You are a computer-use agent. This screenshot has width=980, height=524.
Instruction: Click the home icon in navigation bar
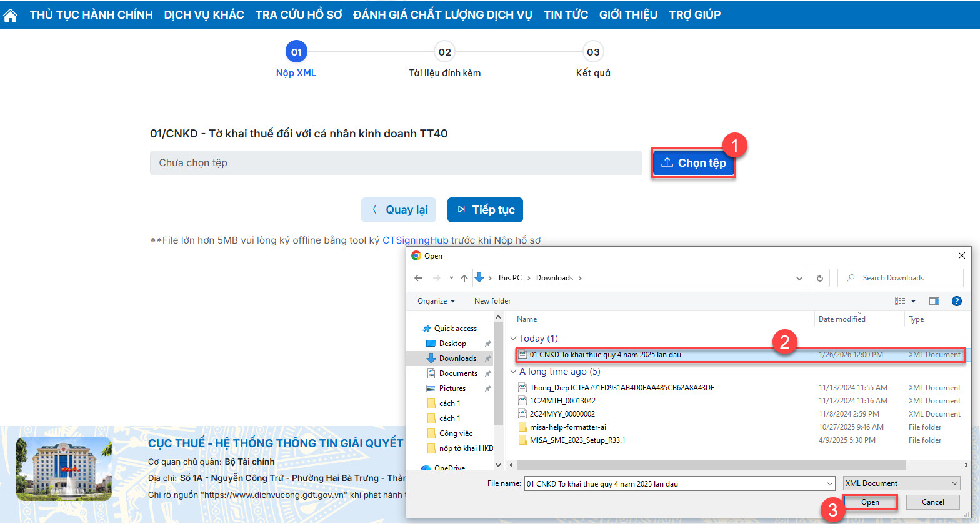click(x=11, y=15)
